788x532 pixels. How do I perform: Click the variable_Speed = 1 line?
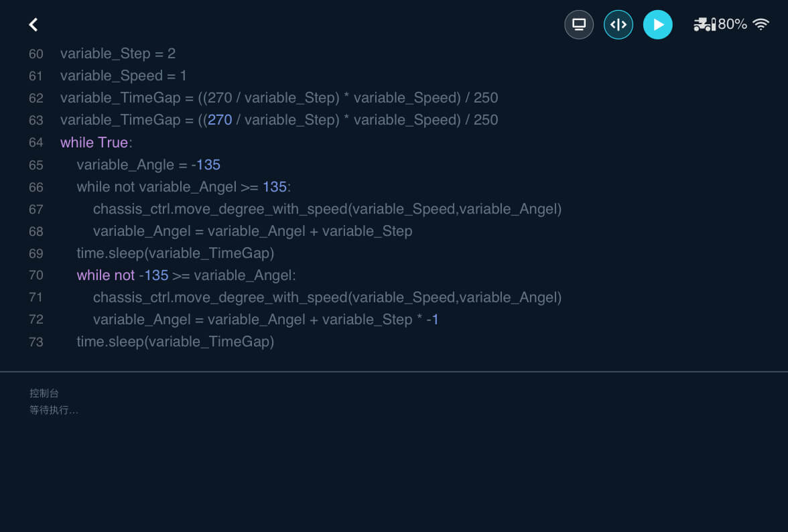[x=123, y=76]
